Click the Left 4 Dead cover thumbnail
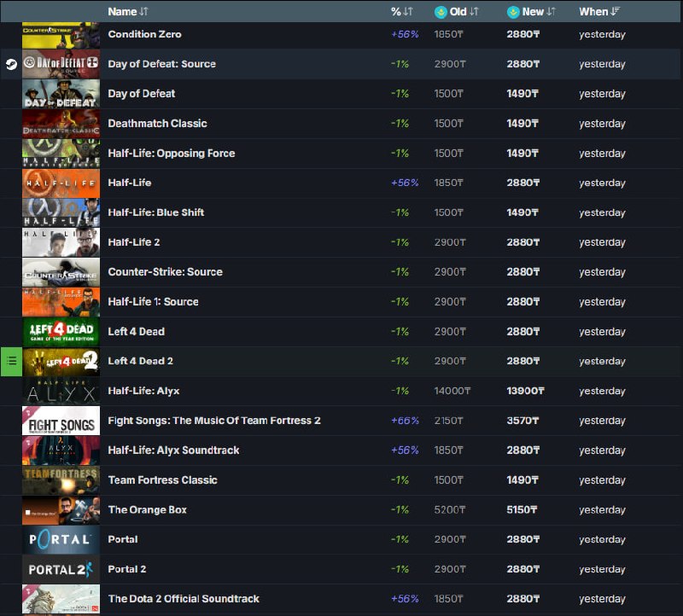The width and height of the screenshot is (683, 616). [x=61, y=332]
